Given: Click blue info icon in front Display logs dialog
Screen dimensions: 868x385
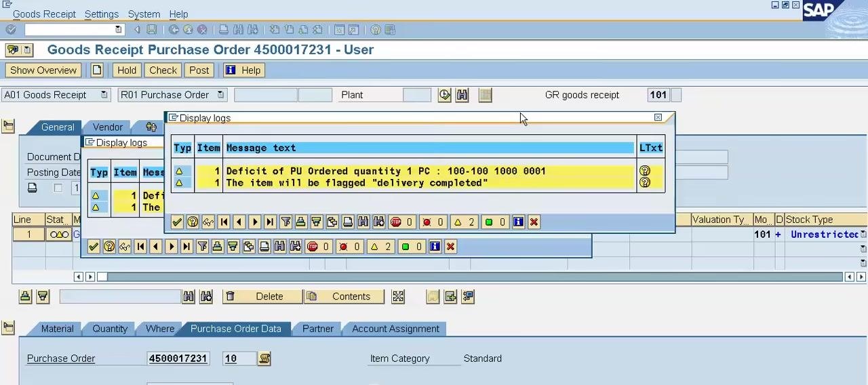Looking at the screenshot, I should (519, 222).
